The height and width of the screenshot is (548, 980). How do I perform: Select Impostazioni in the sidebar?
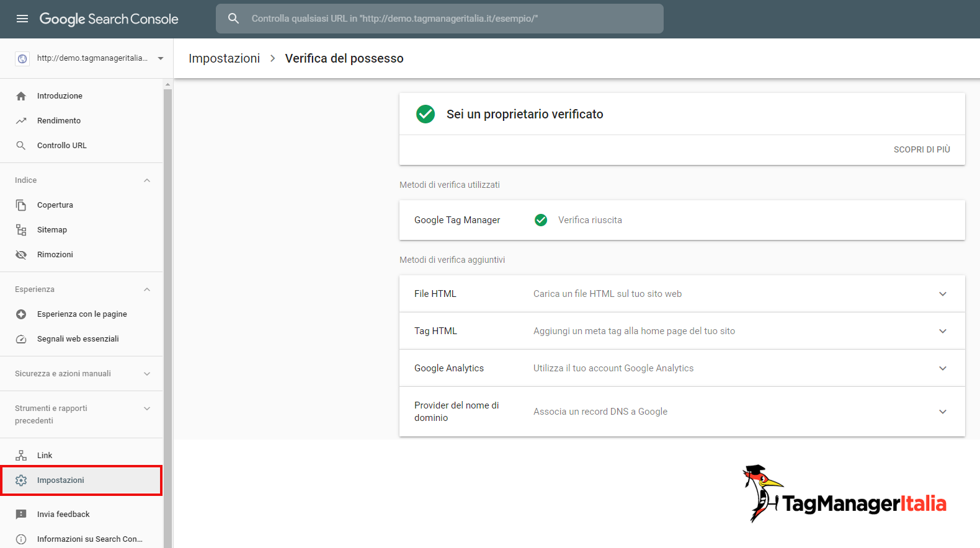point(81,480)
